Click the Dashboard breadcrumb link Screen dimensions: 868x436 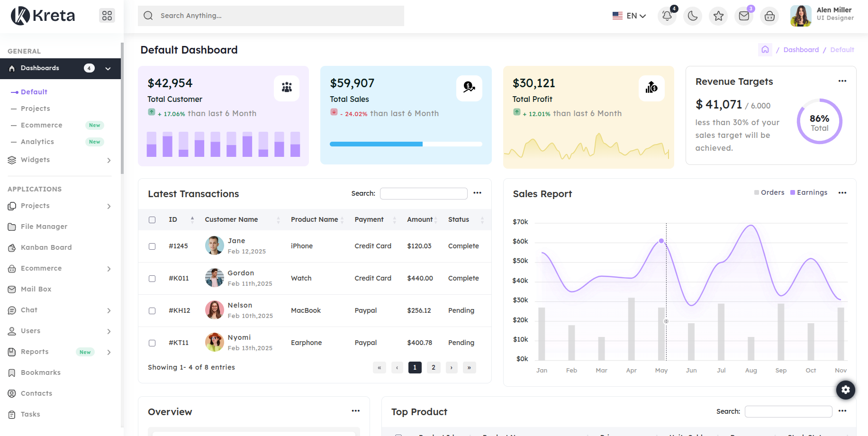click(x=801, y=50)
